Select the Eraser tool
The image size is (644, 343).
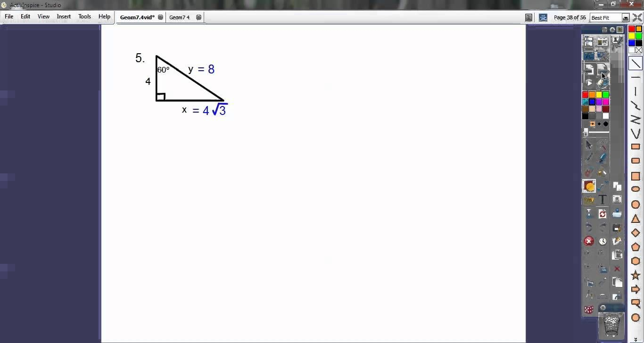click(x=589, y=172)
